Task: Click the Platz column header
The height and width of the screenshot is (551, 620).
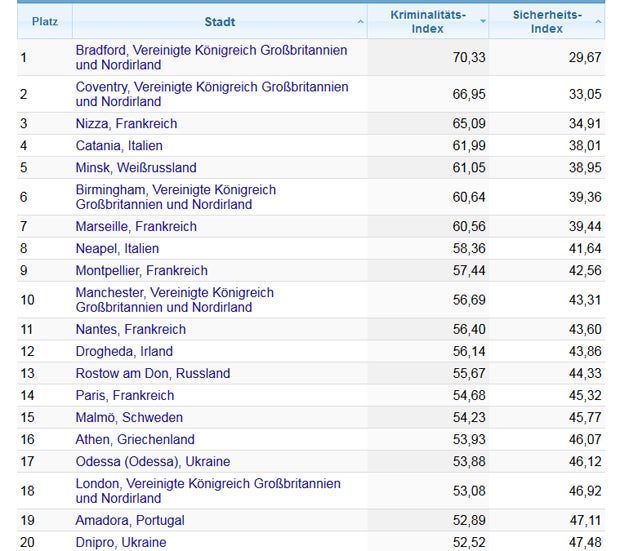Action: pos(44,21)
